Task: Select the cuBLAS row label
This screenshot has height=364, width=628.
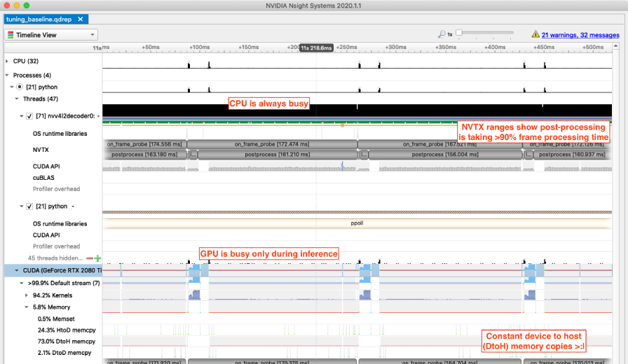Action: [43, 178]
